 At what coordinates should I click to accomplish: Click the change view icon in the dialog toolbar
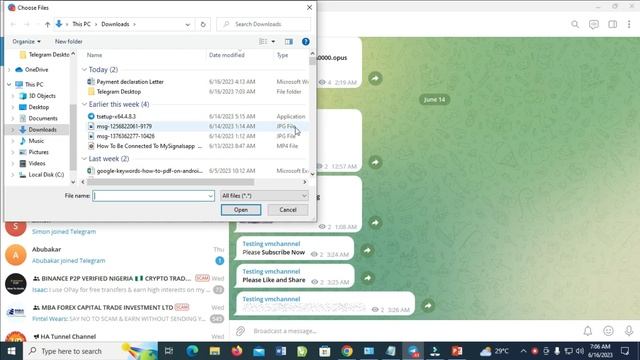[263, 42]
